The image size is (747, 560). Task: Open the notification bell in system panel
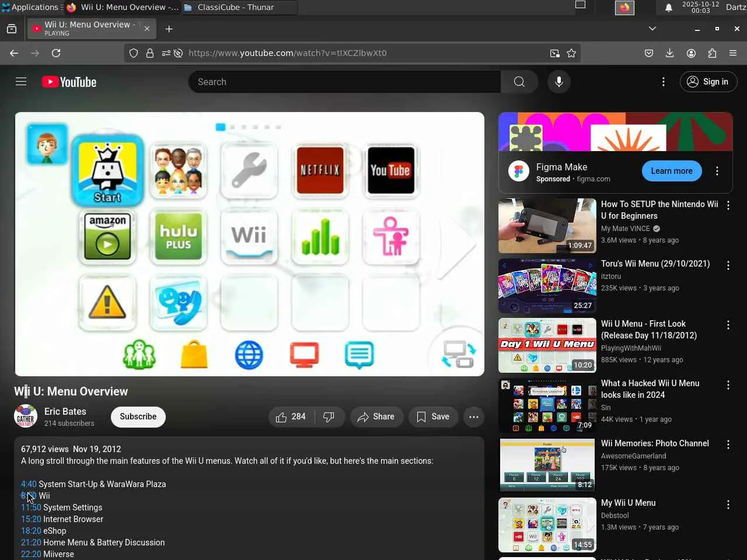click(x=669, y=7)
